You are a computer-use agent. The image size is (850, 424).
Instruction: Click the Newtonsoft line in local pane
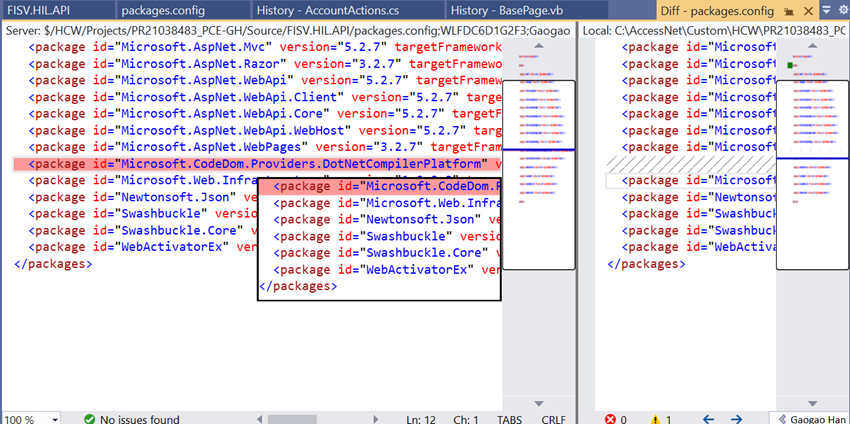pos(699,197)
